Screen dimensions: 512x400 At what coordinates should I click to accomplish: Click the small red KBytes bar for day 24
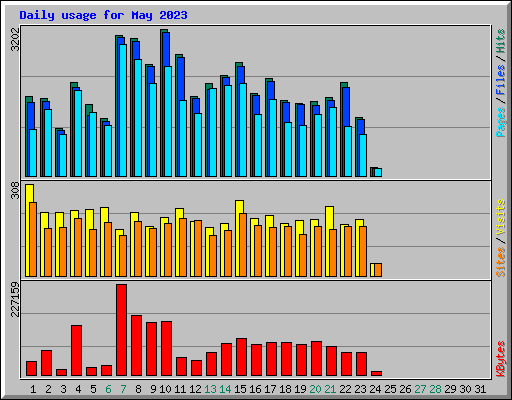(376, 373)
